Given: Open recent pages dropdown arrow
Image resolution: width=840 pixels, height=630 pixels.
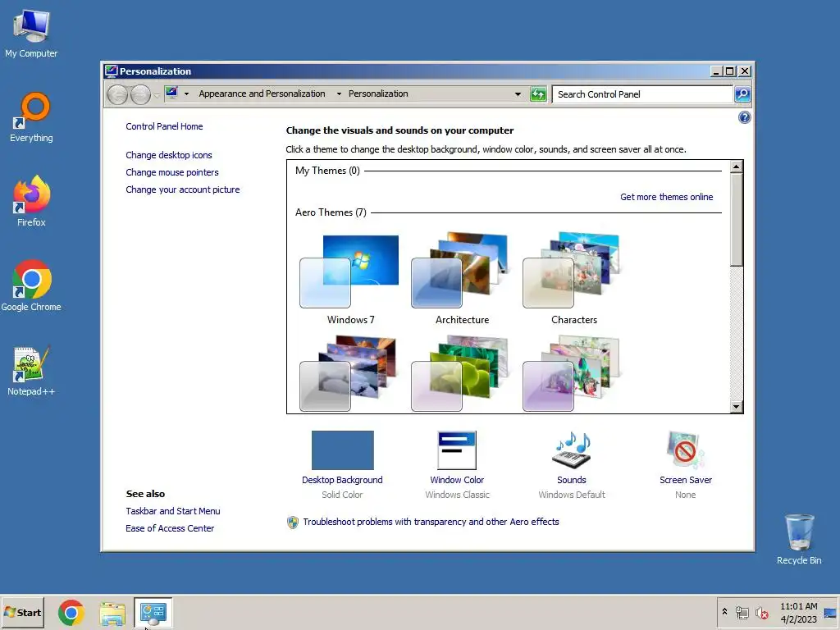Looking at the screenshot, I should (157, 95).
